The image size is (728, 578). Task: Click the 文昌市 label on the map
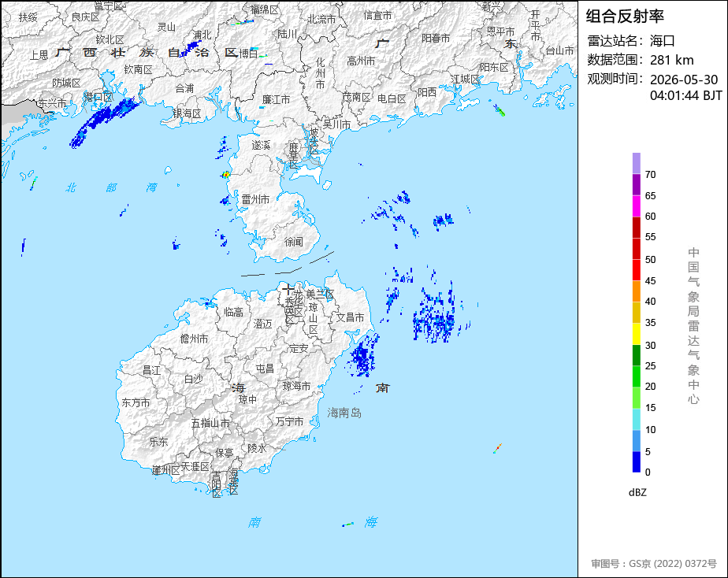(x=350, y=317)
